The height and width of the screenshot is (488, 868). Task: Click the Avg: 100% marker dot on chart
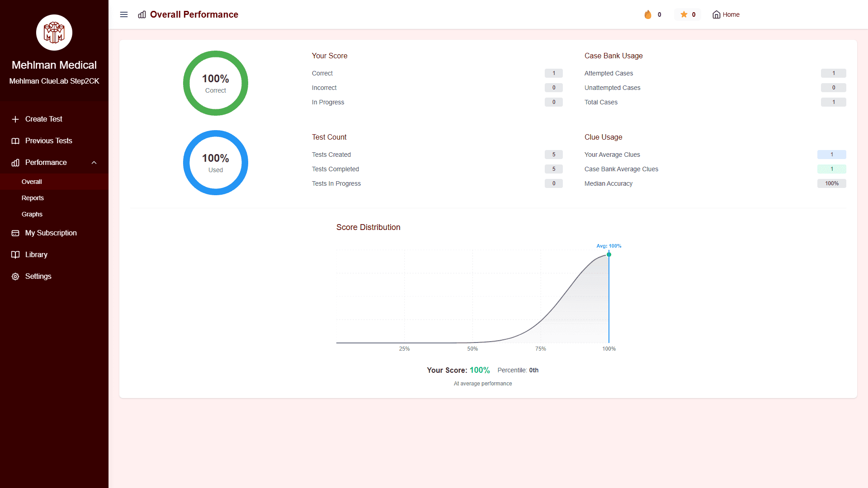click(x=609, y=255)
